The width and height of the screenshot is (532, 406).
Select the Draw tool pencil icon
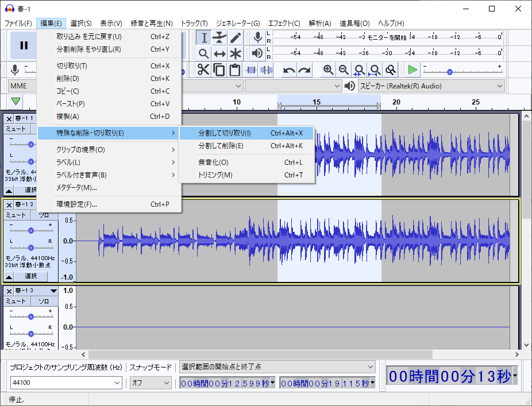[x=236, y=37]
